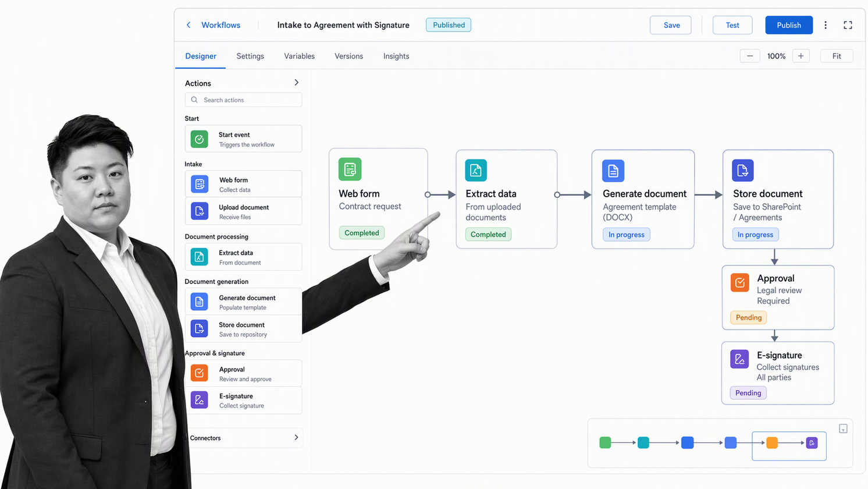This screenshot has width=868, height=489.
Task: Click the Test button
Action: point(732,25)
